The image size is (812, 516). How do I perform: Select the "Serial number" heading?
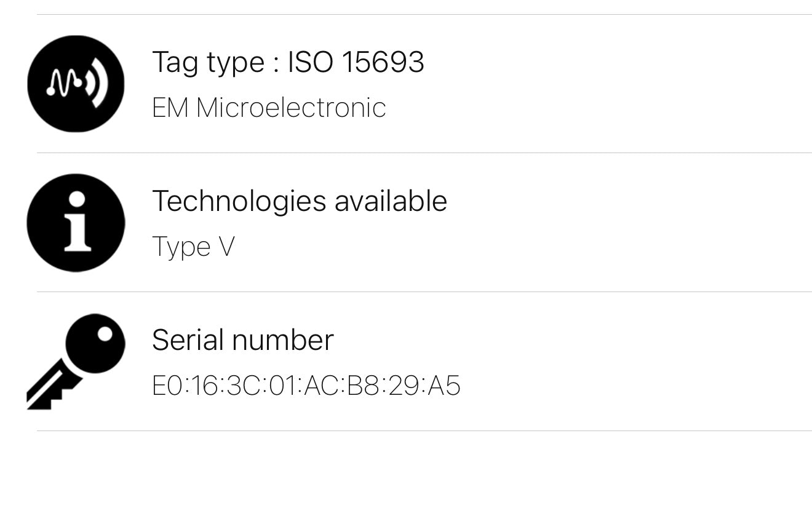[242, 340]
